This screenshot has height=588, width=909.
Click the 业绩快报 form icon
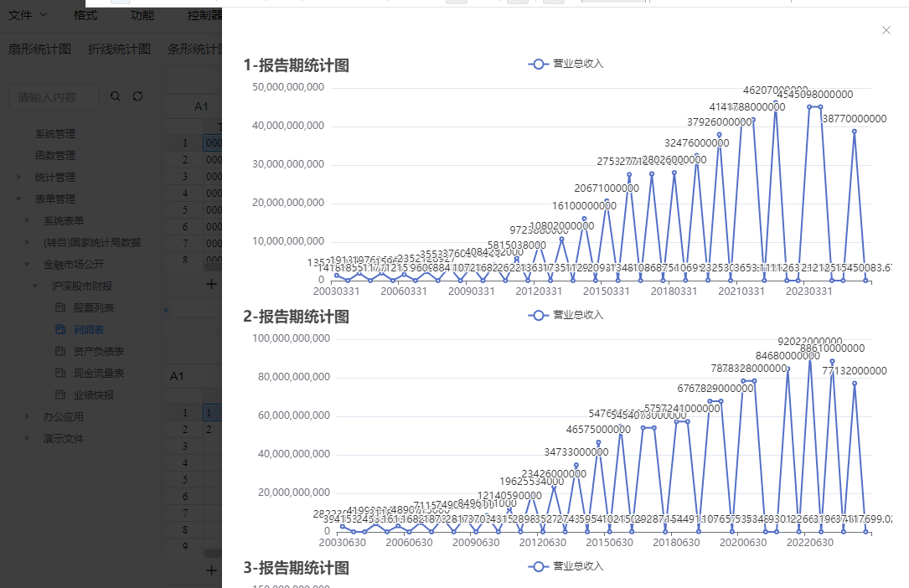[x=60, y=395]
